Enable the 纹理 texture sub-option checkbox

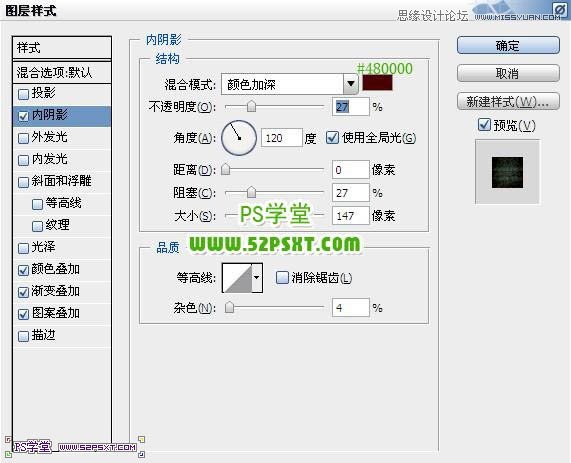tap(37, 226)
